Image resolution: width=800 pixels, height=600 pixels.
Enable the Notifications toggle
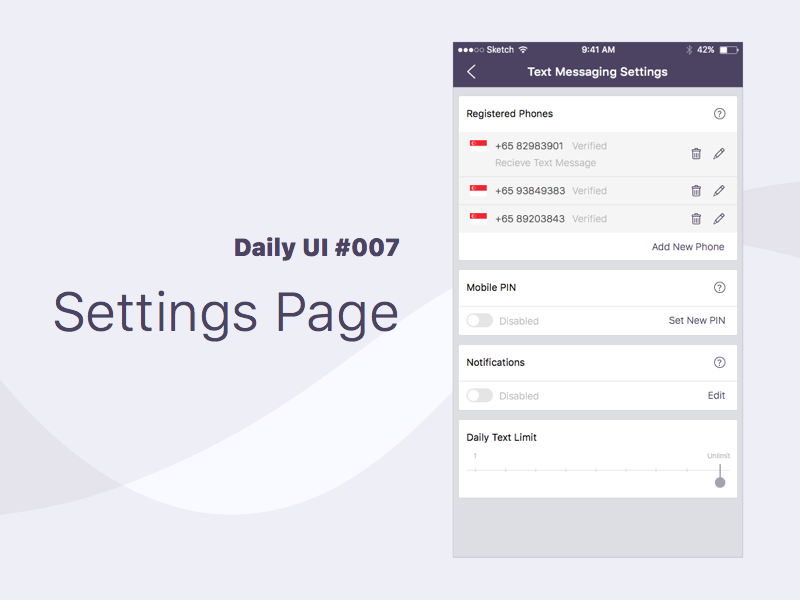[479, 395]
